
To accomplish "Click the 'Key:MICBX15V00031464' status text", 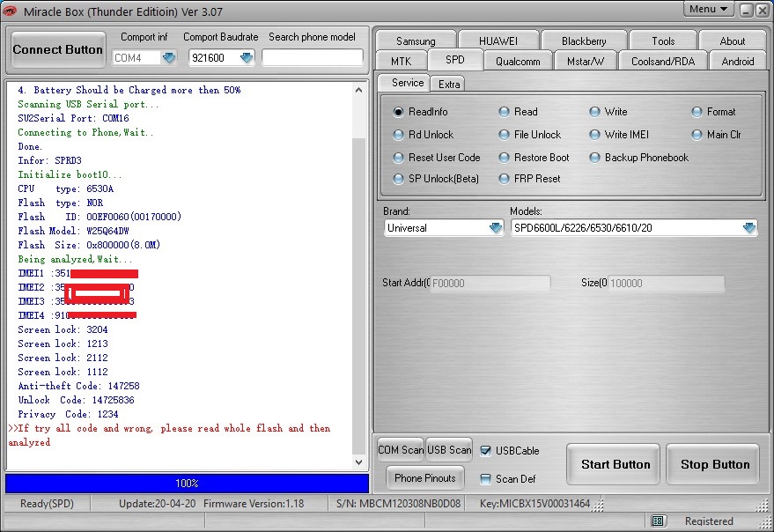I will click(x=535, y=503).
